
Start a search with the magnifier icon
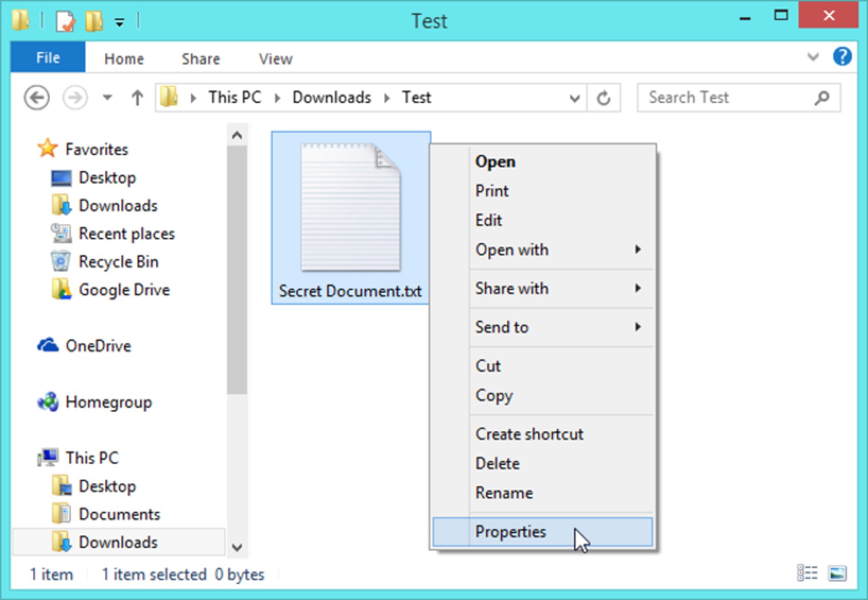(x=823, y=97)
